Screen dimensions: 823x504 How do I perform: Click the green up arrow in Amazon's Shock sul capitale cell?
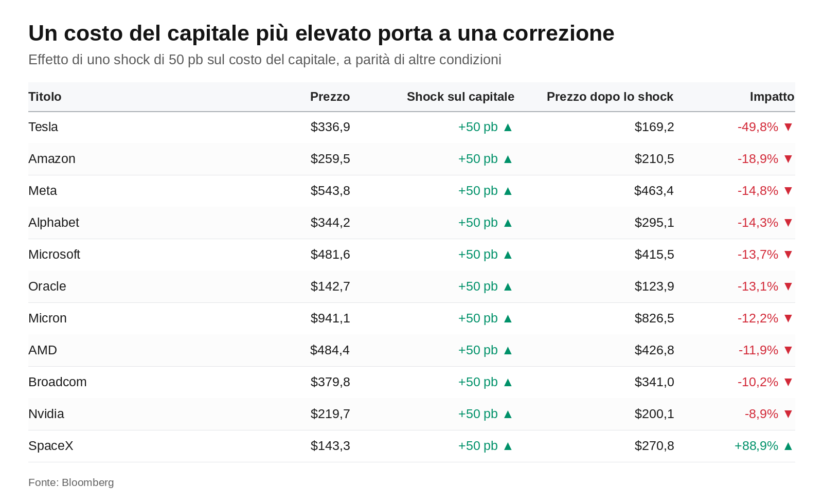coord(508,159)
